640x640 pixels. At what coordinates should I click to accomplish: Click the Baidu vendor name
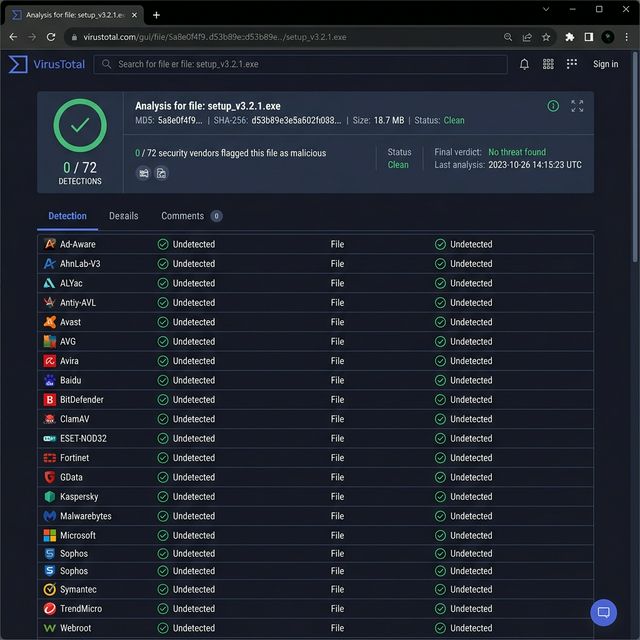[71, 380]
